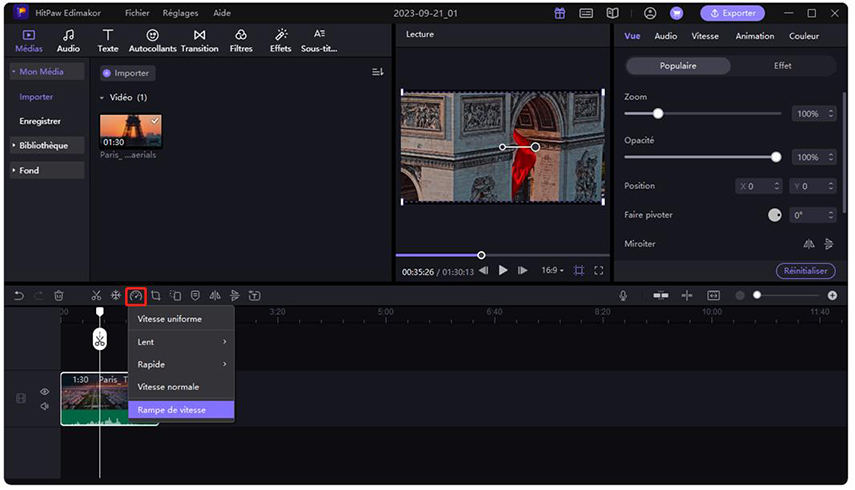Open the Aide menu
The height and width of the screenshot is (490, 855).
click(222, 13)
